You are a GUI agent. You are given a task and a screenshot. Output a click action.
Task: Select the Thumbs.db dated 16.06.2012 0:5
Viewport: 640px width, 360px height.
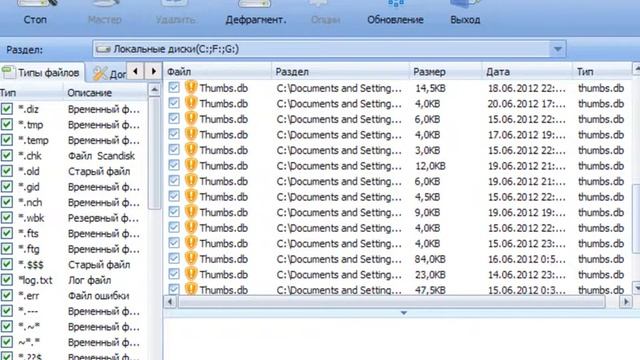[x=398, y=259]
